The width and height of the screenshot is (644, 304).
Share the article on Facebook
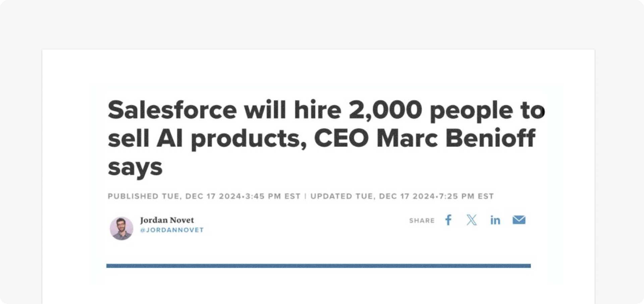pyautogui.click(x=448, y=220)
